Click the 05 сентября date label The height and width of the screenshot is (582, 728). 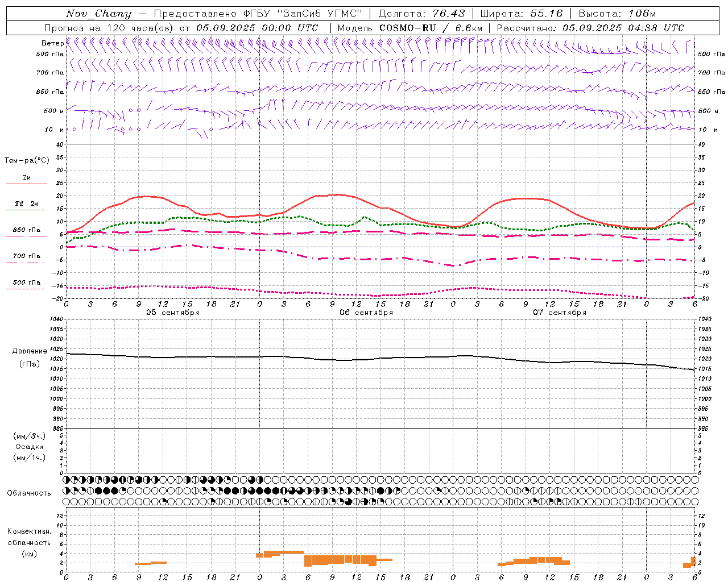point(172,313)
